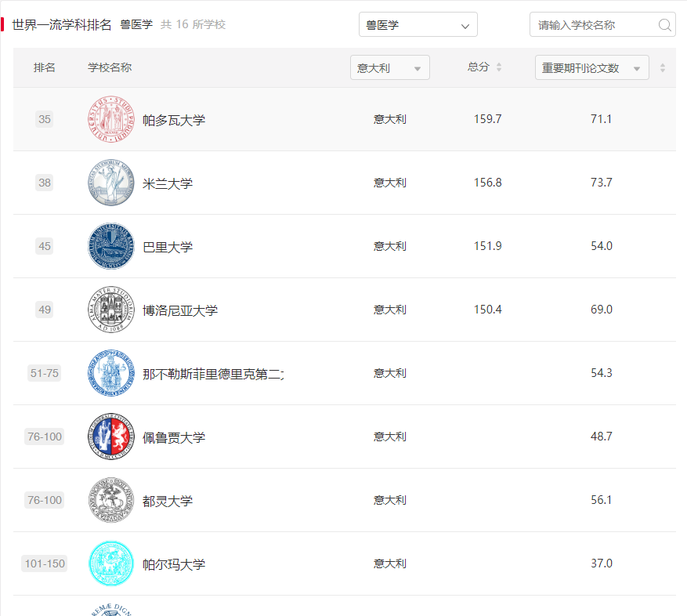This screenshot has width=687, height=616.
Task: Sort by 总分 using sort arrows
Action: pyautogui.click(x=498, y=67)
